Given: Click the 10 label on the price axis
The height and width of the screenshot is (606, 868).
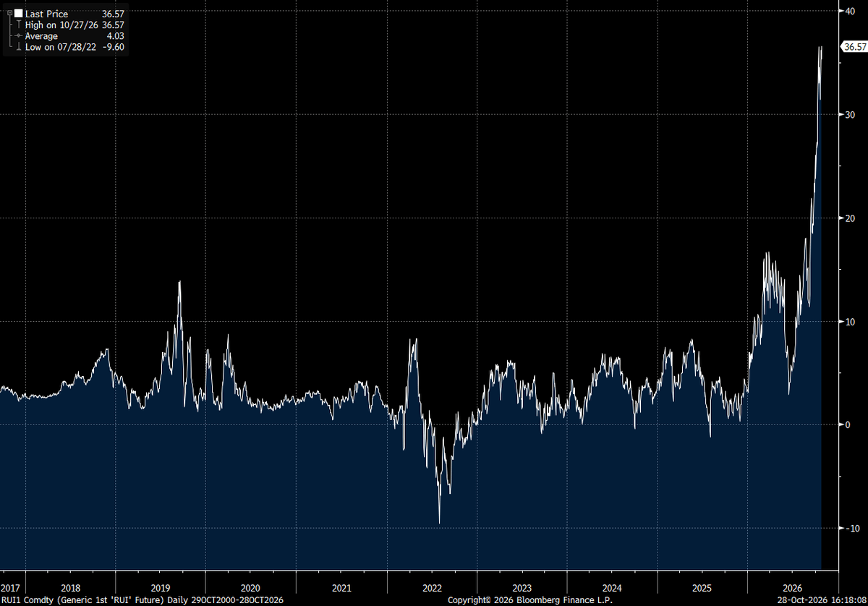Looking at the screenshot, I should (x=851, y=321).
